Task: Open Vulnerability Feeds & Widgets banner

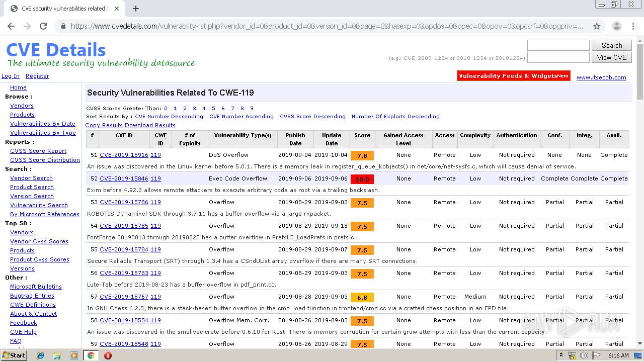Action: (x=514, y=76)
